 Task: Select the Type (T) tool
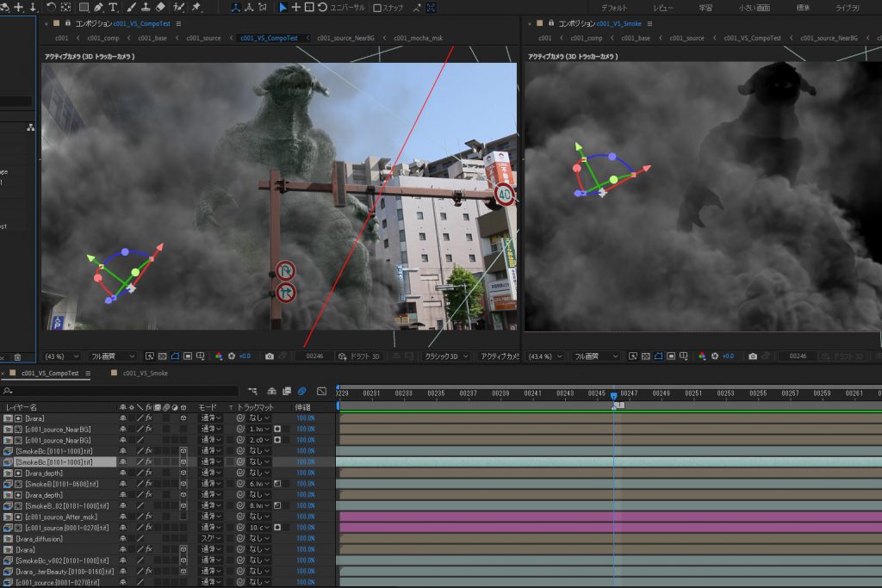click(x=113, y=7)
